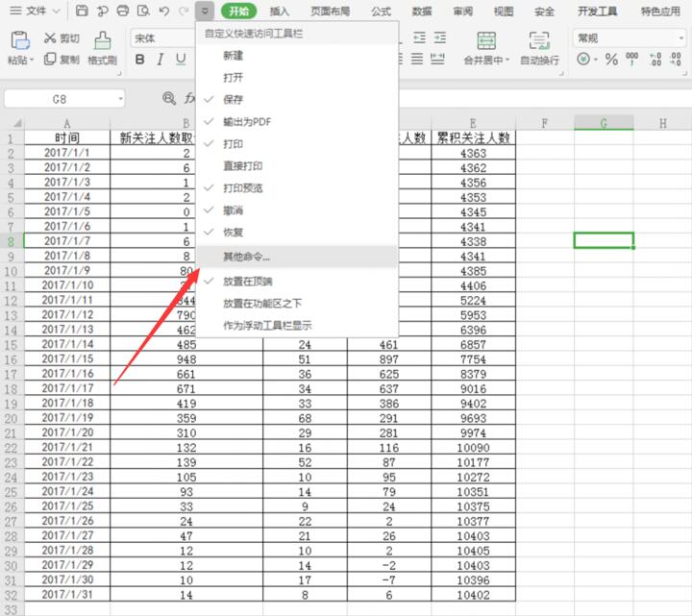Uncheck 输出为PDF in quick access menu
The height and width of the screenshot is (616, 692).
[297, 122]
